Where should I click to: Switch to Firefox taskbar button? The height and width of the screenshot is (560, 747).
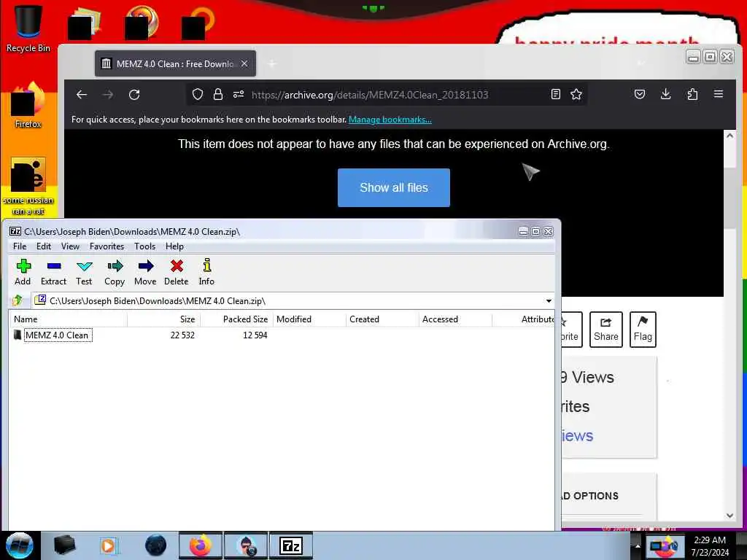coord(201,545)
